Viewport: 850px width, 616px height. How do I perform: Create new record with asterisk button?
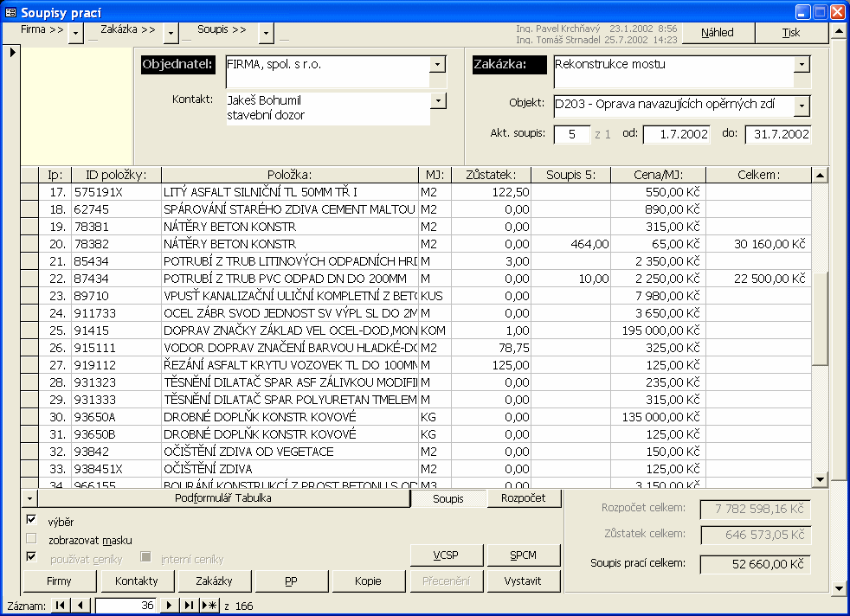209,606
